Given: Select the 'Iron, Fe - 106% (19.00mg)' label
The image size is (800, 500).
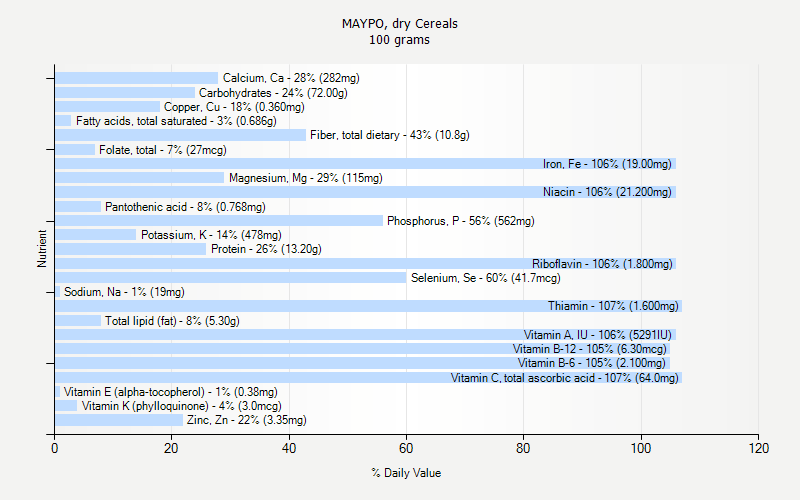Looking at the screenshot, I should pyautogui.click(x=607, y=164).
